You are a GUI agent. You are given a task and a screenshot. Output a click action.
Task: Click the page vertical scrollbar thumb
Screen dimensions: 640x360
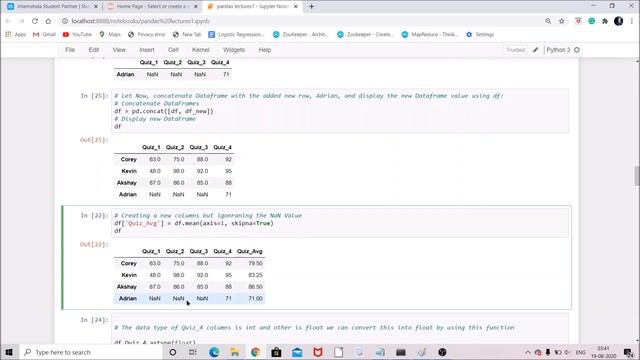pyautogui.click(x=636, y=176)
